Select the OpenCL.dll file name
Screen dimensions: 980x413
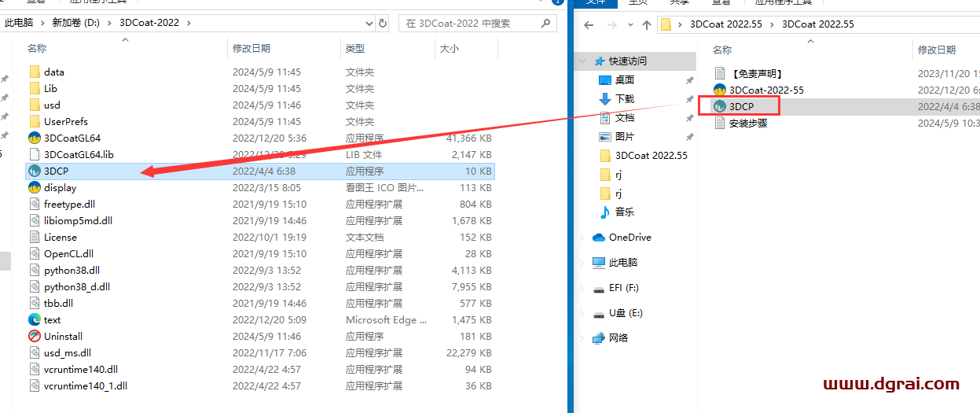[x=69, y=253]
